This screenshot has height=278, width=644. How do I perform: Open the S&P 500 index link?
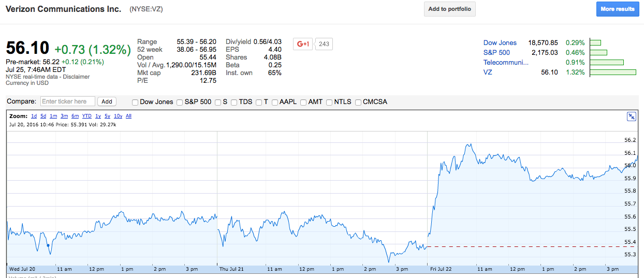coord(496,52)
